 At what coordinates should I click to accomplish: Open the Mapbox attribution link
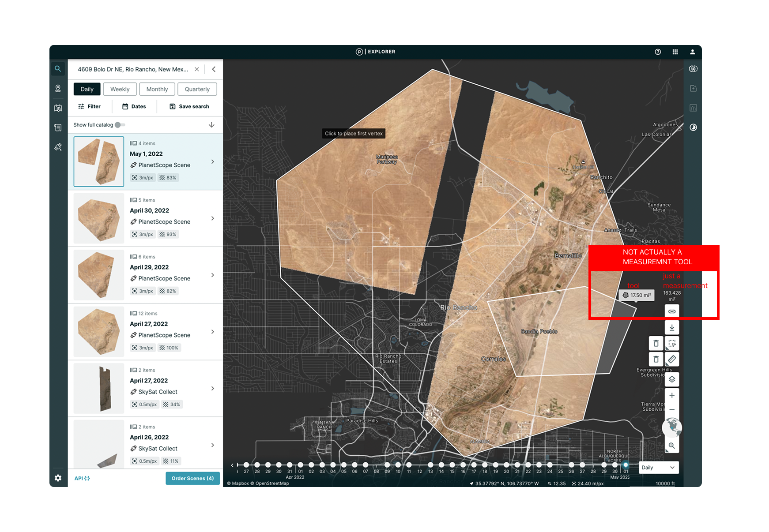[x=238, y=483]
